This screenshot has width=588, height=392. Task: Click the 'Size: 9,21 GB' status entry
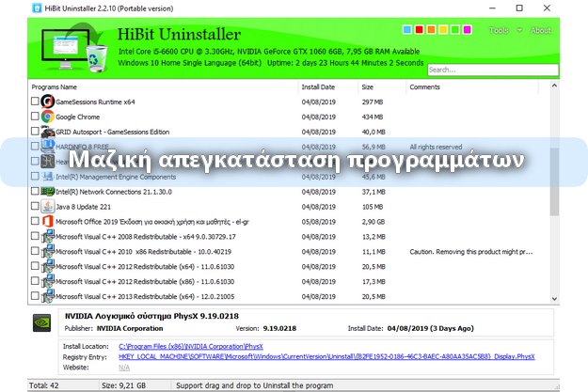pyautogui.click(x=124, y=385)
